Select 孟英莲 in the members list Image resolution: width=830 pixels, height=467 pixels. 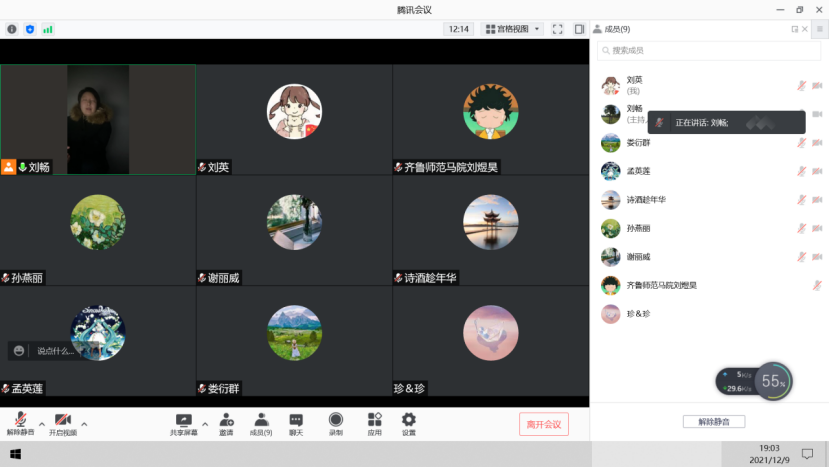pos(638,171)
